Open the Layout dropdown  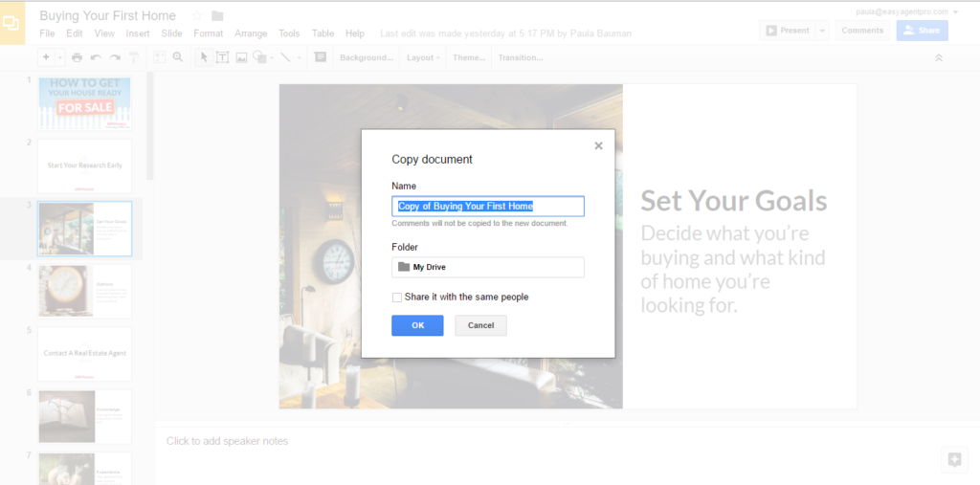click(x=423, y=57)
